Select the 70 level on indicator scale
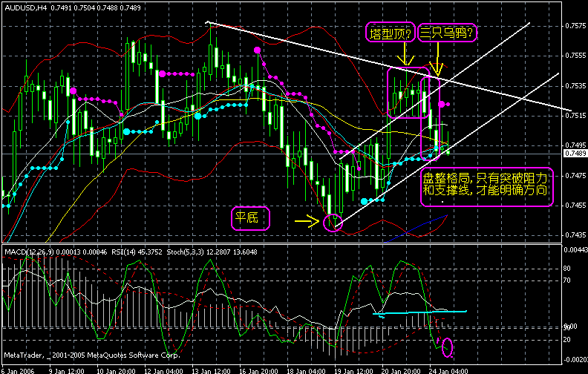The width and height of the screenshot is (588, 374). [x=566, y=280]
